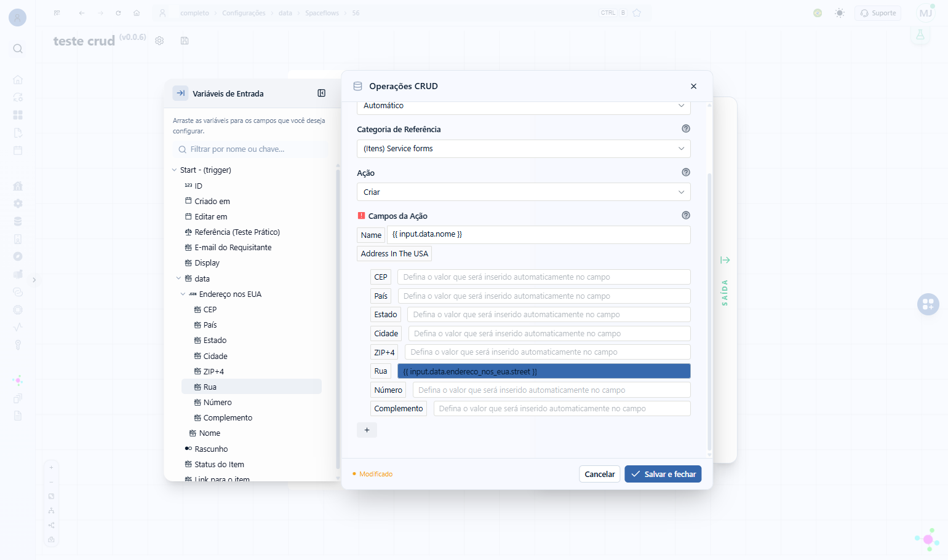The height and width of the screenshot is (560, 948).
Task: Open help for Categoria de Referência
Action: click(x=686, y=128)
